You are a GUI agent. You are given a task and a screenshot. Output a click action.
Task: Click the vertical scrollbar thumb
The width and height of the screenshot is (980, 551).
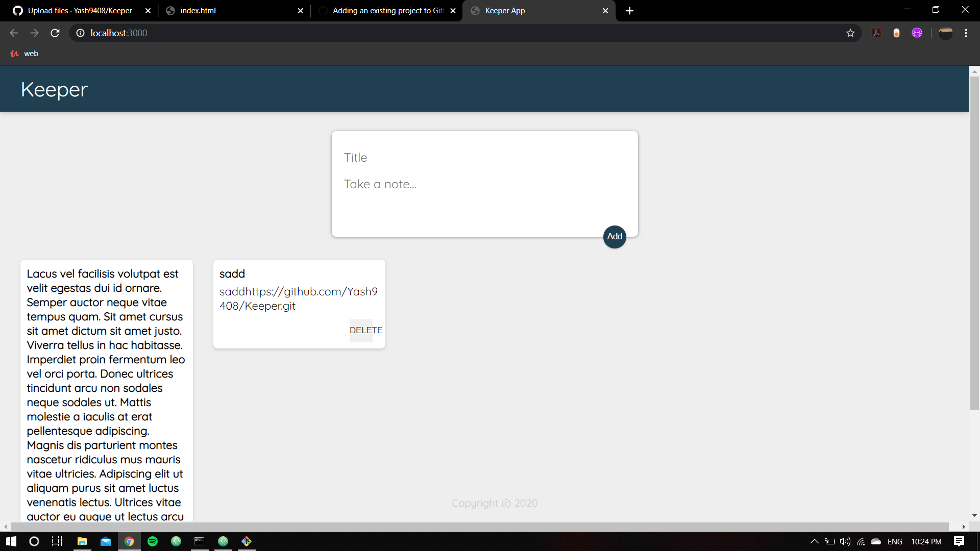point(974,243)
